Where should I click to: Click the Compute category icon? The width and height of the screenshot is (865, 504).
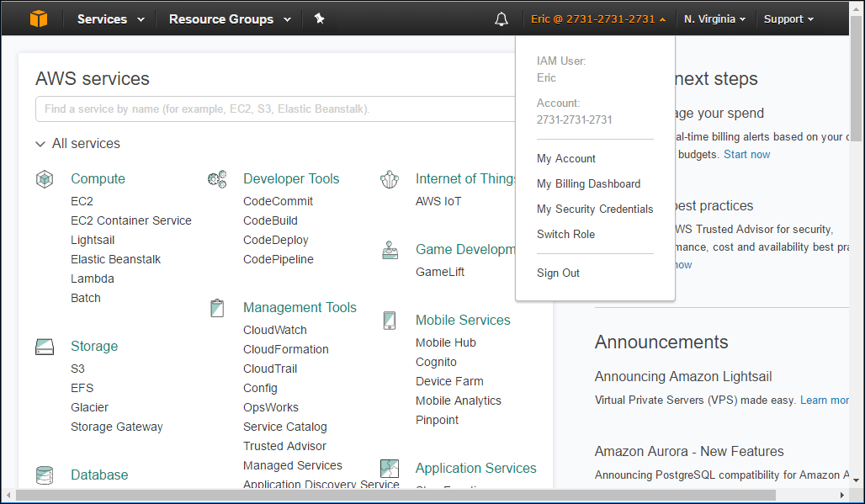point(45,178)
